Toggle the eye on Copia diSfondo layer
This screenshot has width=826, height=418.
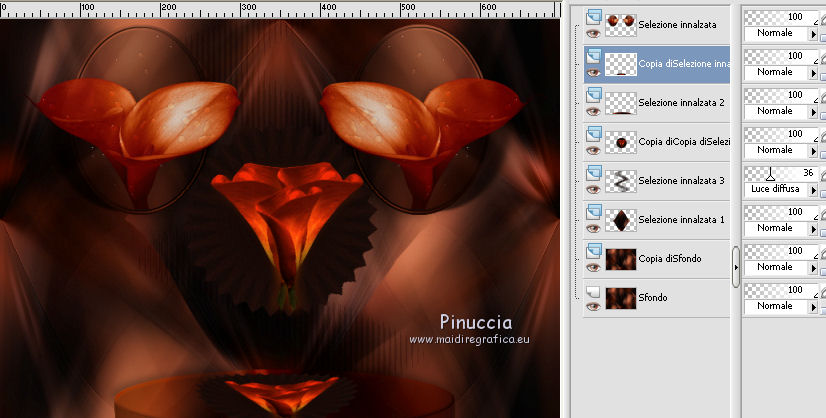tap(593, 267)
